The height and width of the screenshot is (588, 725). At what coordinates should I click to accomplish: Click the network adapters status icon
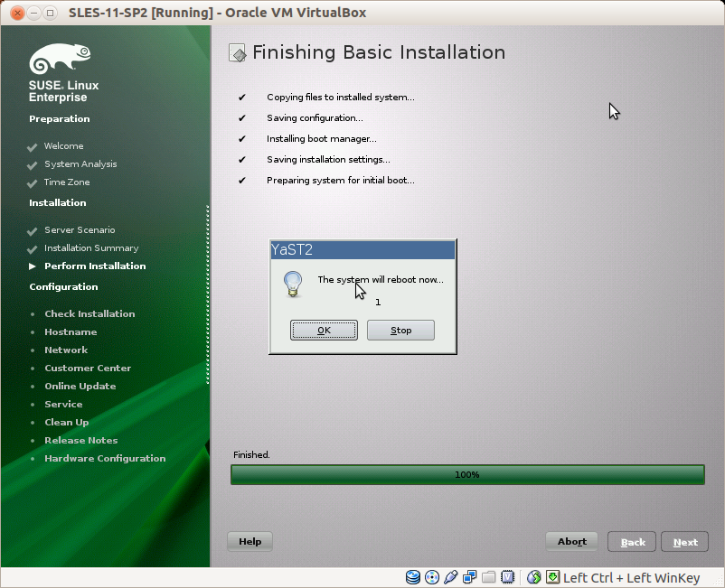[470, 577]
